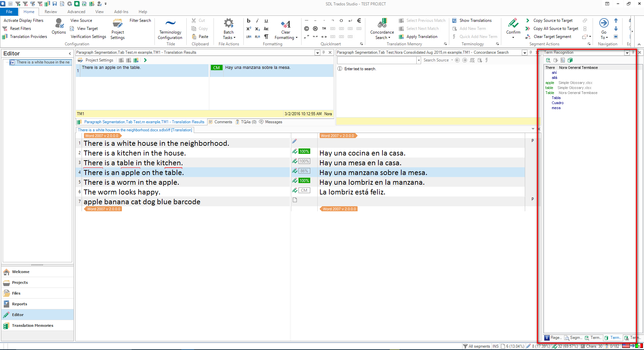Open the File tab
Image resolution: width=644 pixels, height=350 pixels.
(9, 12)
